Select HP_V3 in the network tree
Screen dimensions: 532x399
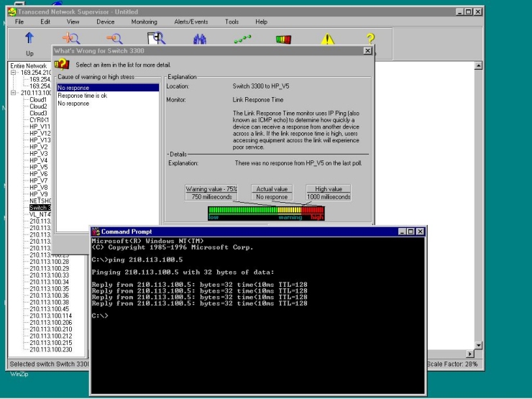[x=38, y=154]
